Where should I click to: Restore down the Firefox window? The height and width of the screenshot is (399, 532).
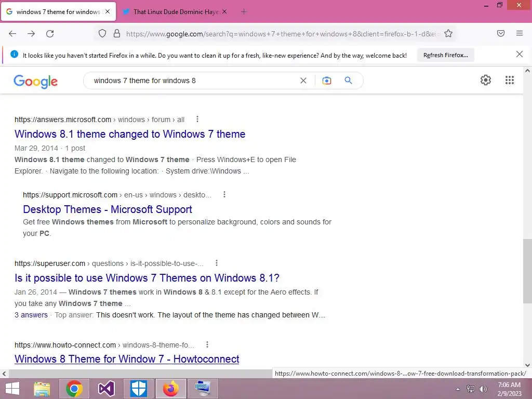(x=499, y=5)
